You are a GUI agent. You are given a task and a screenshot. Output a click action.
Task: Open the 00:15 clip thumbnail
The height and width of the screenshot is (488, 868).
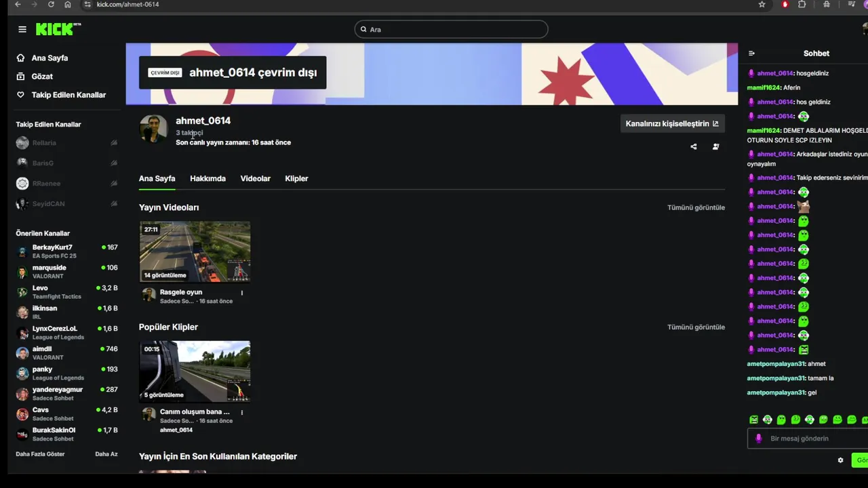click(x=195, y=371)
